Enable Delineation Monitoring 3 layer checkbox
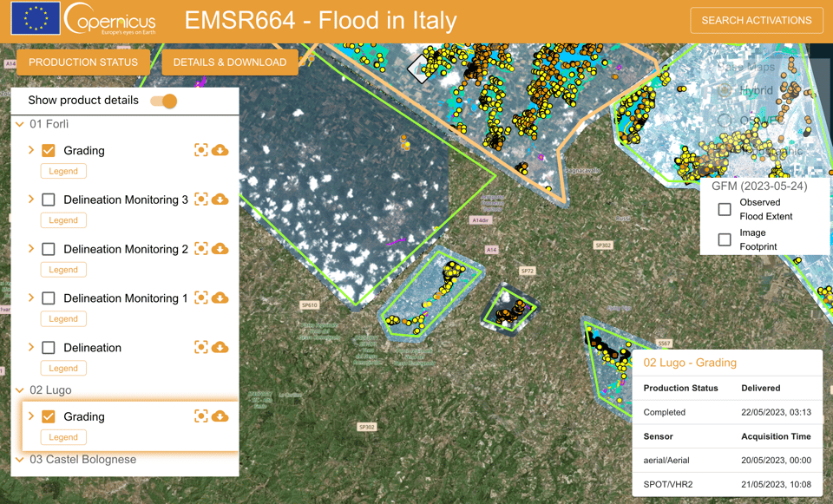 49,200
